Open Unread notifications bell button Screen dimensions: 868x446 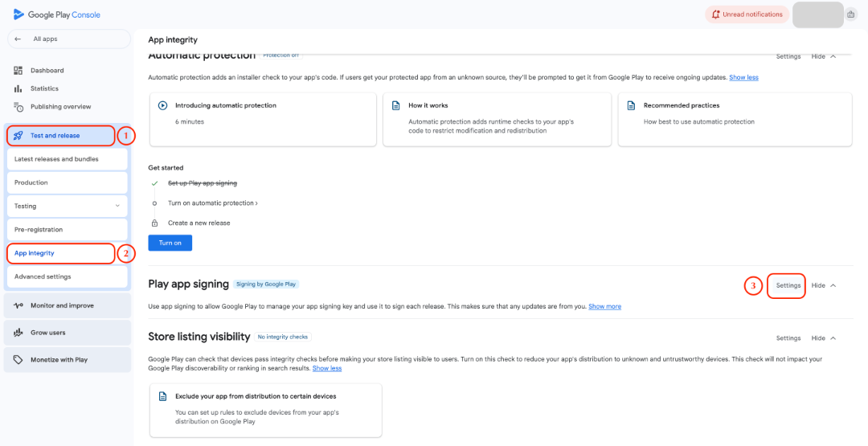[746, 14]
